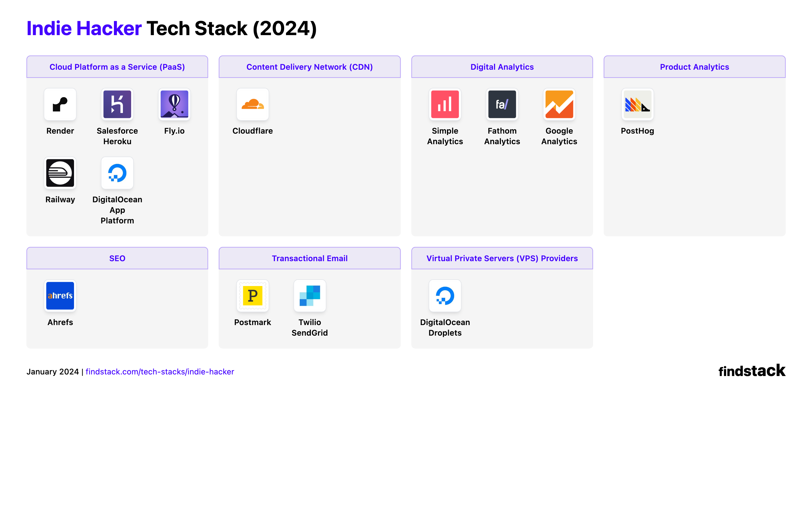This screenshot has height=507, width=812.
Task: Open the Simple Analytics icon
Action: [x=445, y=104]
